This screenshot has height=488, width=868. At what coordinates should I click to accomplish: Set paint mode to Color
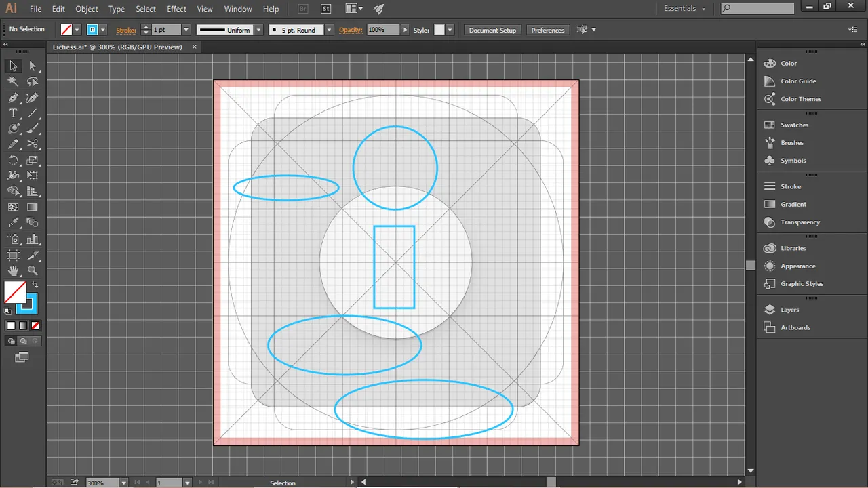[11, 326]
